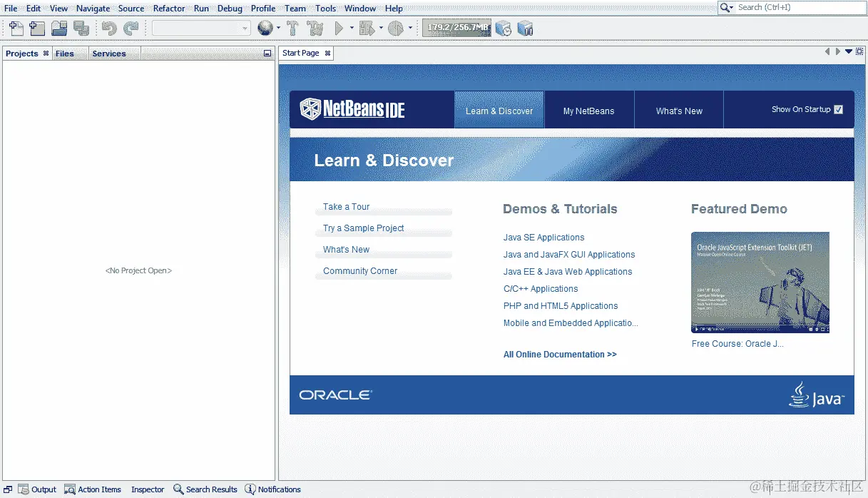This screenshot has width=868, height=498.
Task: Click the browser globe toolbar icon
Action: (x=265, y=29)
